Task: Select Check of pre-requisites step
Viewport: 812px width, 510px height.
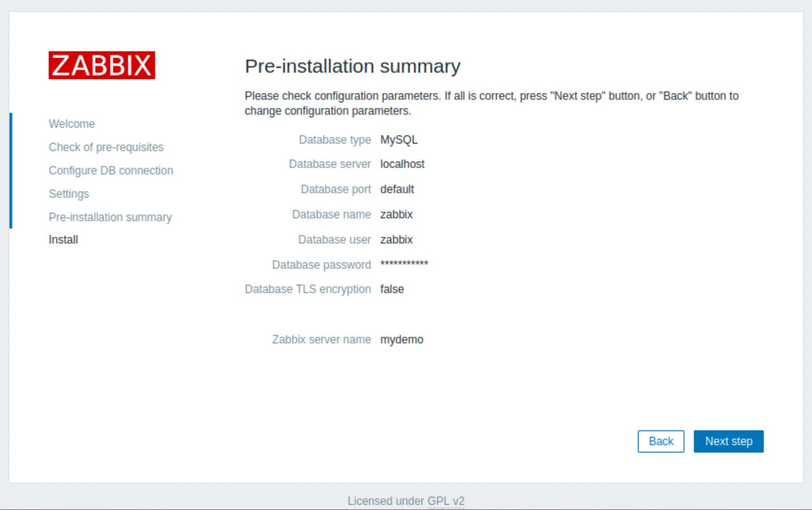Action: [x=106, y=147]
